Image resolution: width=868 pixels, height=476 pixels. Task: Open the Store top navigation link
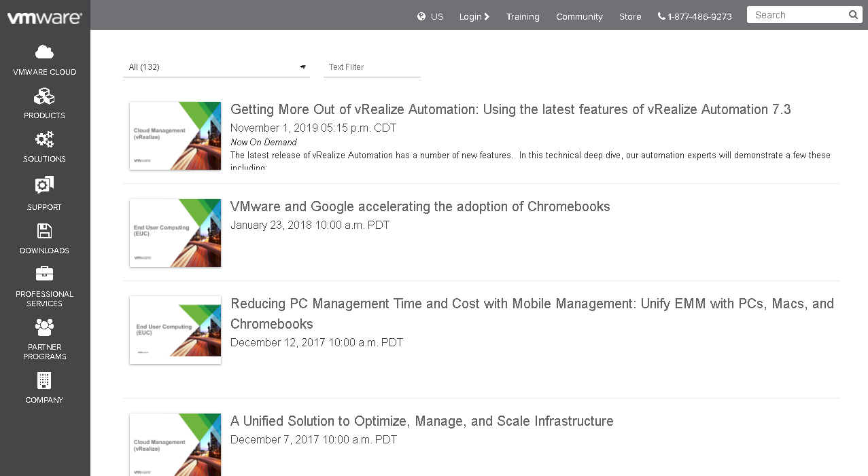coord(630,16)
